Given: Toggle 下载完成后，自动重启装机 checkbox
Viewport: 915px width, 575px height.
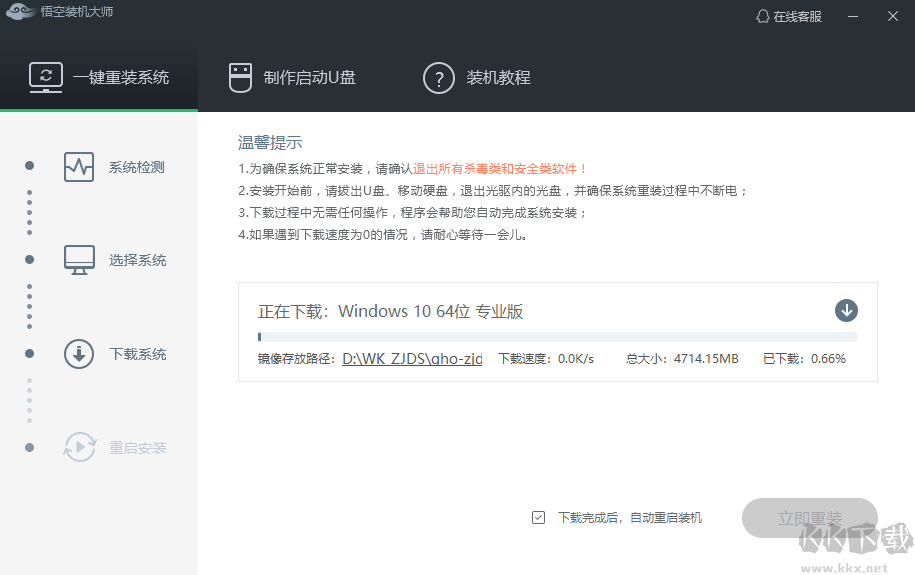Looking at the screenshot, I should pyautogui.click(x=538, y=517).
